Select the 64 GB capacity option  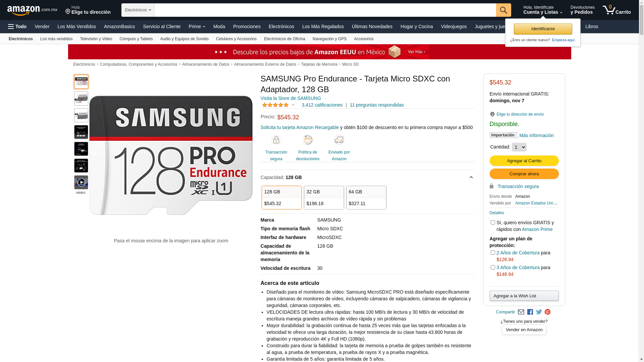[x=366, y=198]
